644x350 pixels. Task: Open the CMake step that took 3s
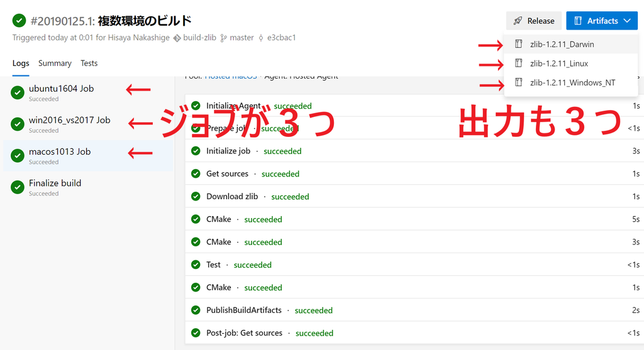pos(414,242)
